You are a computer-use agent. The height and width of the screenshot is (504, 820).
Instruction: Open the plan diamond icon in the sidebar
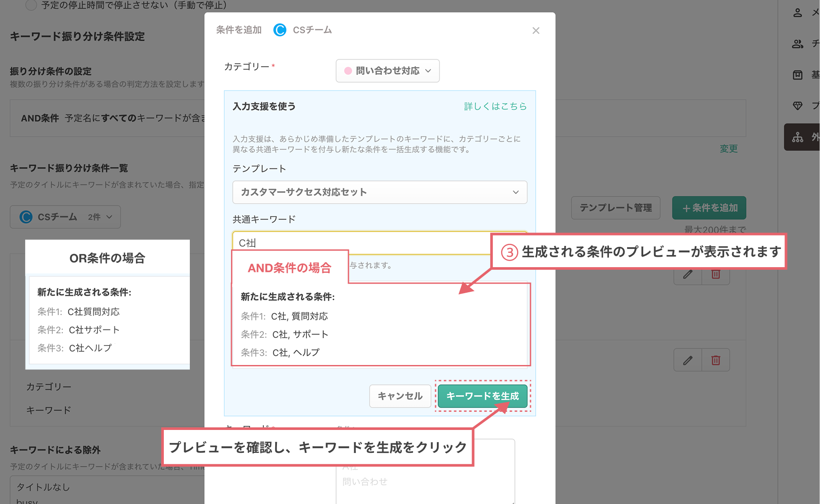click(797, 106)
